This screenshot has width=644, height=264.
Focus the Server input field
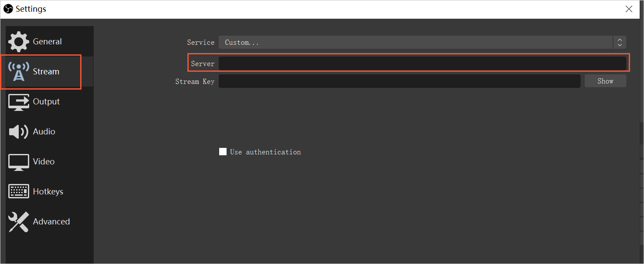click(x=422, y=63)
